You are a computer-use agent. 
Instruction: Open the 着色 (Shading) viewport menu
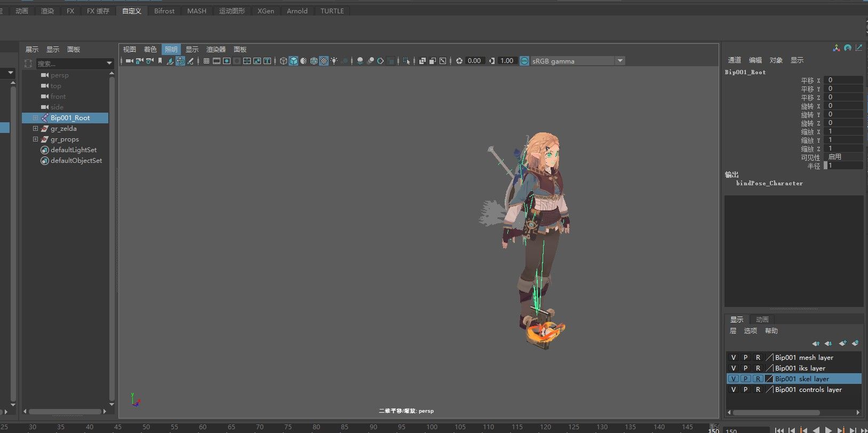[150, 49]
